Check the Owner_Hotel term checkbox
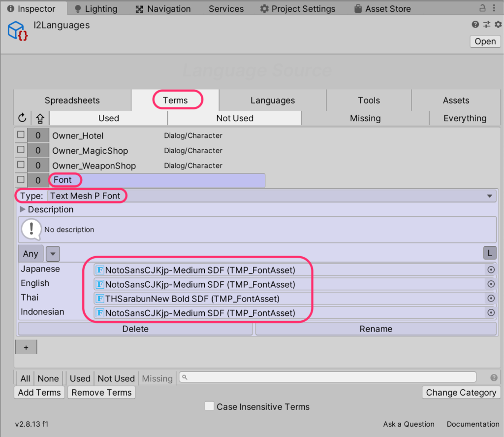 [21, 134]
